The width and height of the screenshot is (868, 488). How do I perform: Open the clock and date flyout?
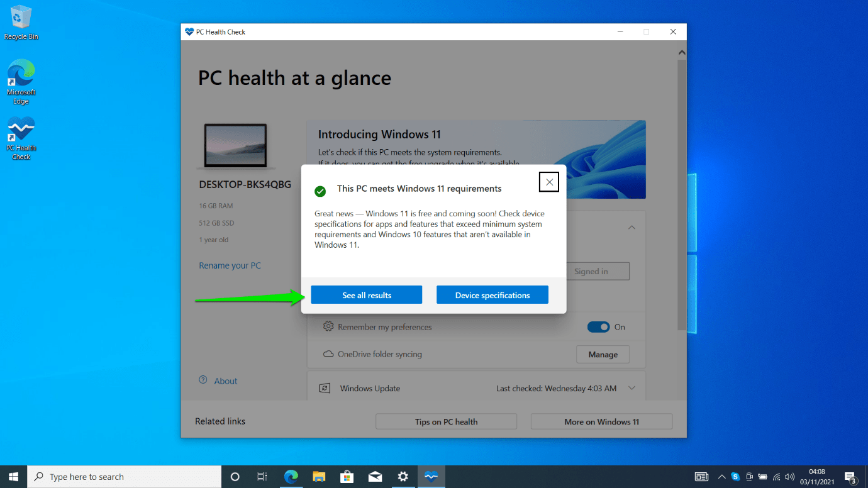[817, 477]
